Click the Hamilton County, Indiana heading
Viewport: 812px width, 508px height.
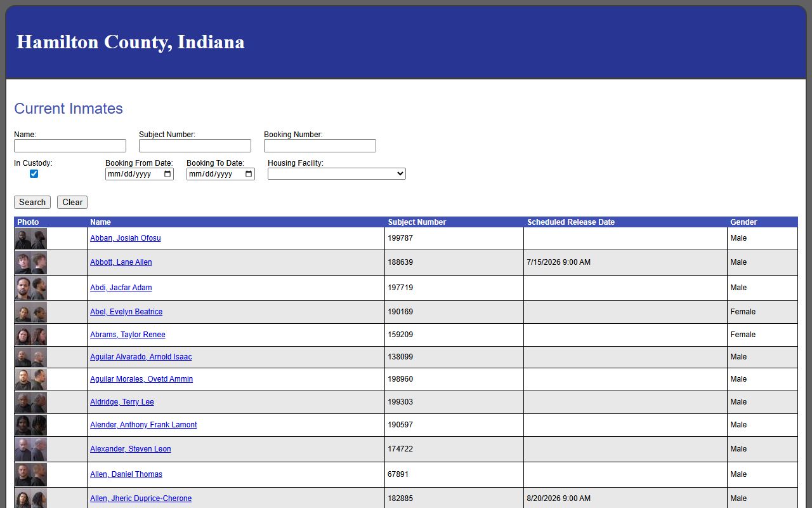(x=130, y=42)
